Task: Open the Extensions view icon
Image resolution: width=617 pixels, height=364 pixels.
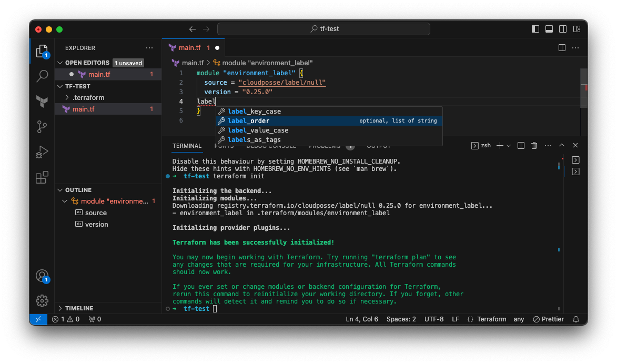Action: 42,177
